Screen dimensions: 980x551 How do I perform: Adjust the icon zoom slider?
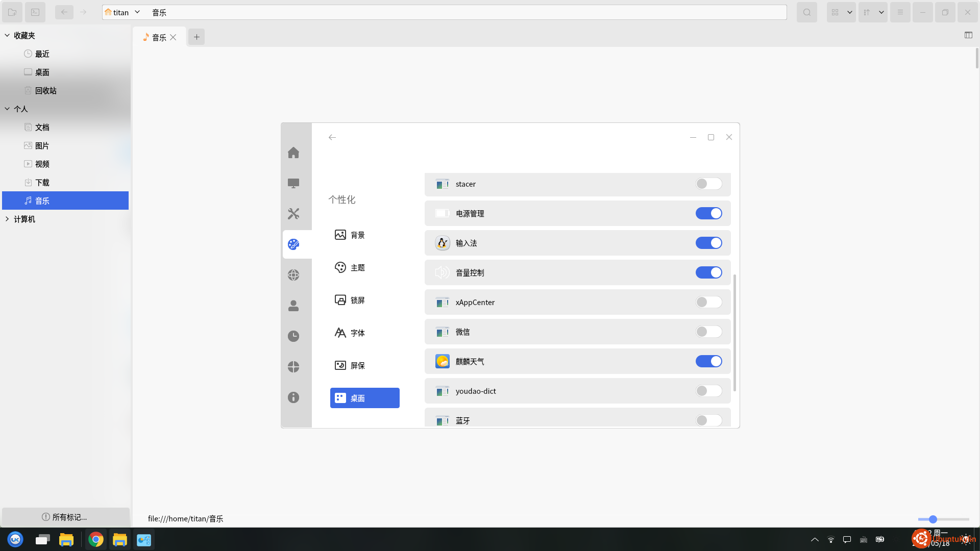click(x=933, y=519)
